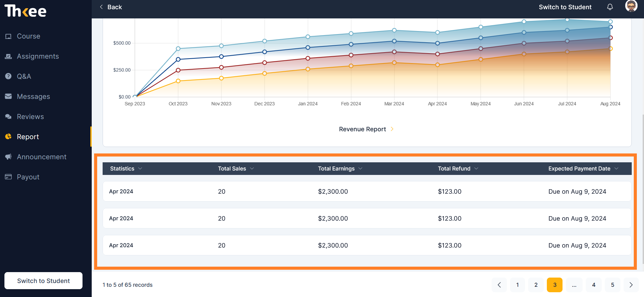Click the bottom Switch to Student button
This screenshot has height=297, width=644.
click(x=43, y=281)
